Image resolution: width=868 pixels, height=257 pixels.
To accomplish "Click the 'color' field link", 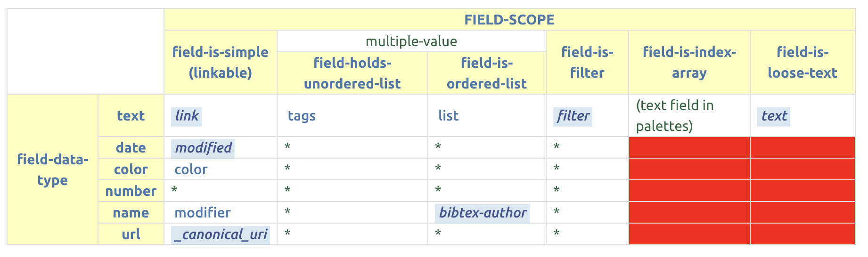I will click(x=191, y=169).
